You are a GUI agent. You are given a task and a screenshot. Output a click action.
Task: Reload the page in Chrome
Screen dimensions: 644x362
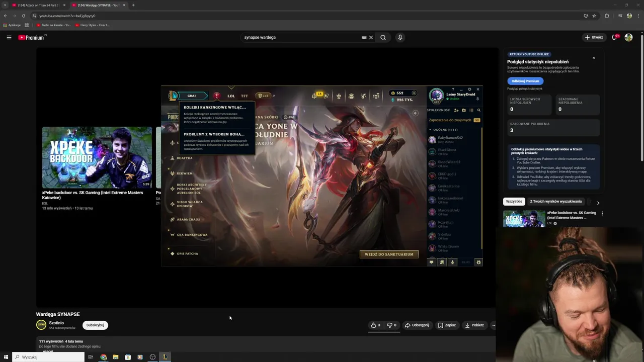(x=23, y=16)
